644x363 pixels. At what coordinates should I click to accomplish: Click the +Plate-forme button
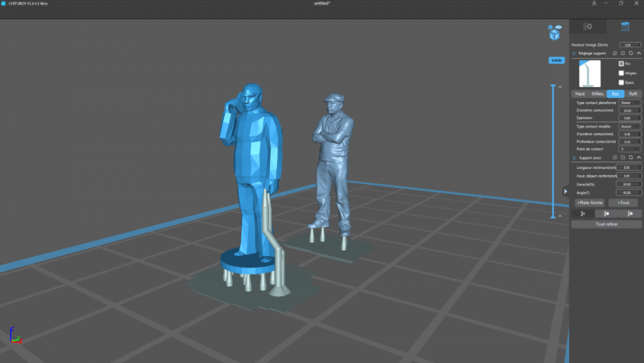click(x=589, y=202)
